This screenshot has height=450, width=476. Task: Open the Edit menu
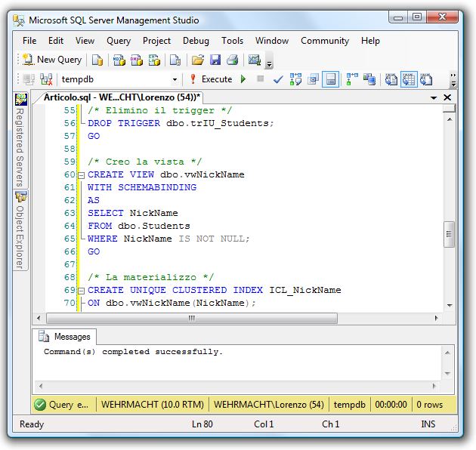click(56, 41)
